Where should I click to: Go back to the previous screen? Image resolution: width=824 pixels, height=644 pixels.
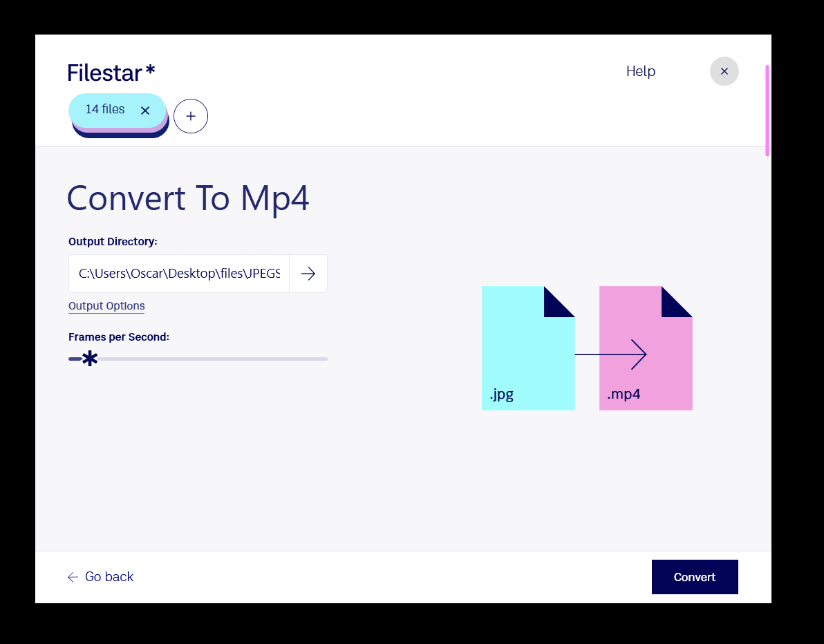(100, 577)
